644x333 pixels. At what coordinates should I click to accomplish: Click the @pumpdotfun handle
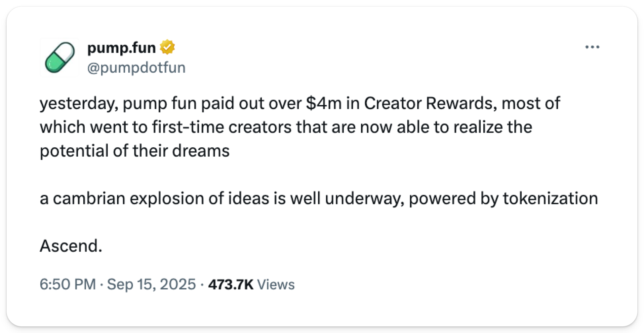136,68
